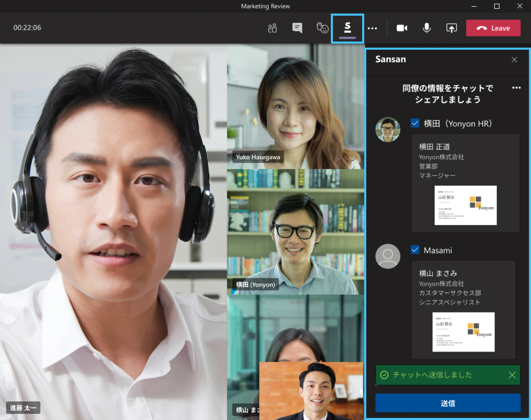Click the カスタマーサクセス部 department text
Screen dimensions: 531x420
pyautogui.click(x=450, y=293)
